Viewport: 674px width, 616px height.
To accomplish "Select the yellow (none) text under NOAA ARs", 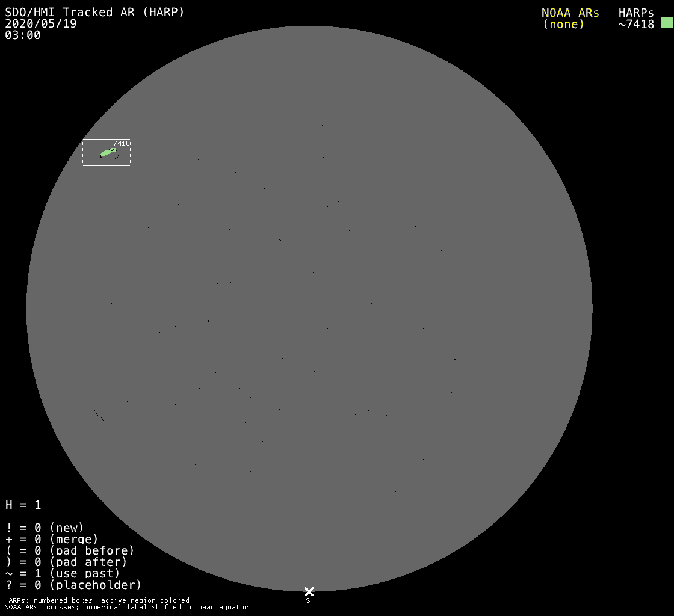I will (x=563, y=24).
